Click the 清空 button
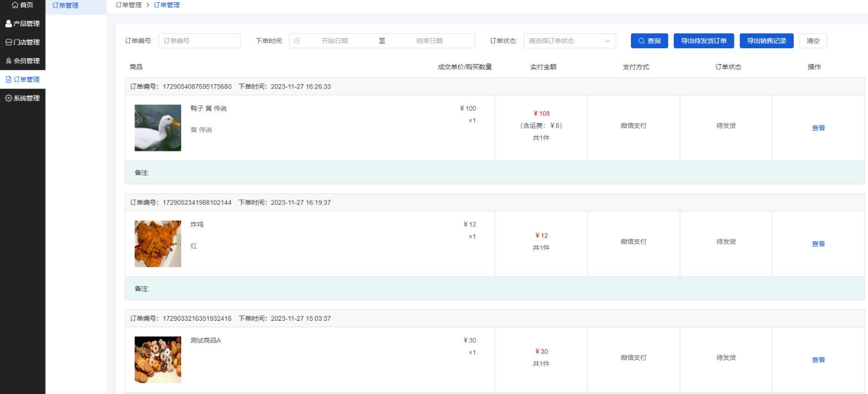868x394 pixels. tap(813, 41)
